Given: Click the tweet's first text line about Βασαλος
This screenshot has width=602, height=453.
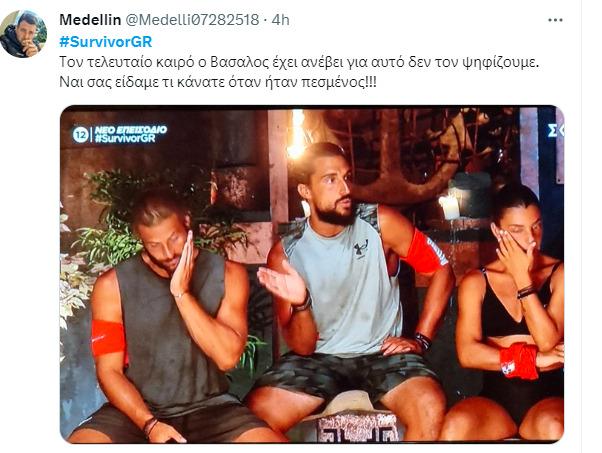Looking at the screenshot, I should [299, 62].
